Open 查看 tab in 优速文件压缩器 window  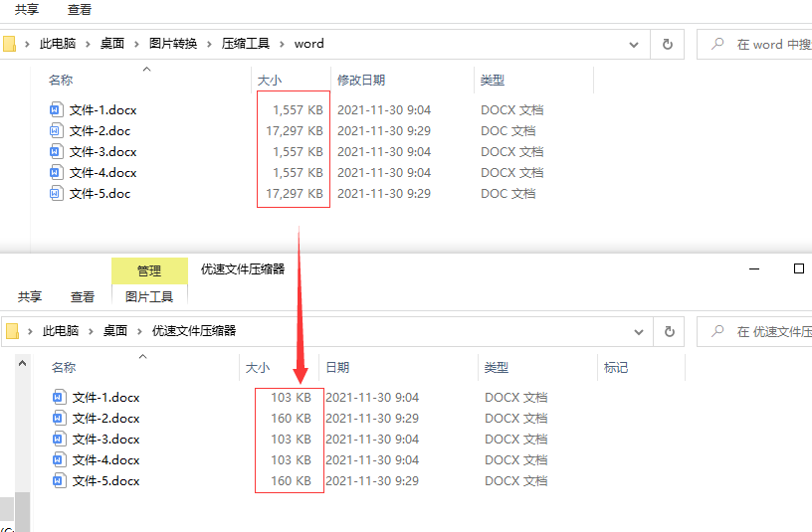pos(83,296)
